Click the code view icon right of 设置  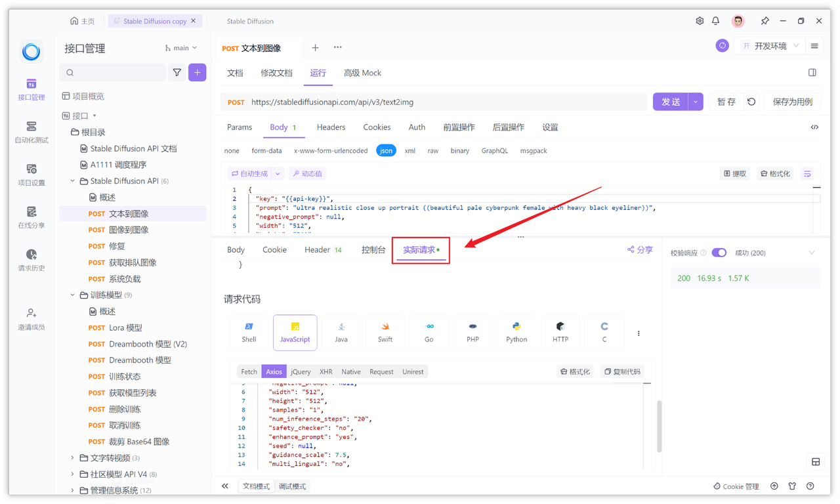(814, 127)
